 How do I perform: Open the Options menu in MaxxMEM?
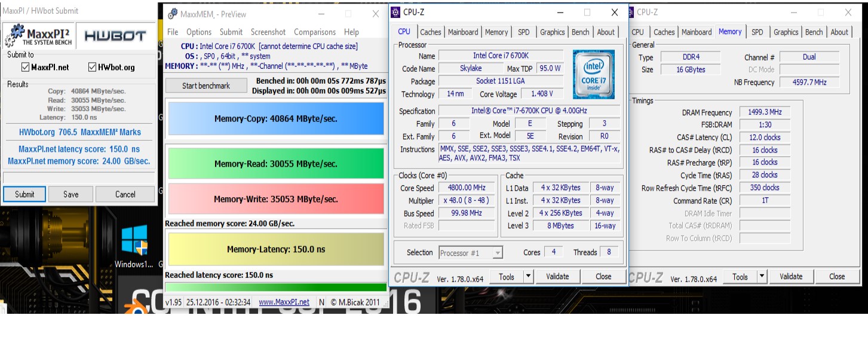[x=199, y=32]
